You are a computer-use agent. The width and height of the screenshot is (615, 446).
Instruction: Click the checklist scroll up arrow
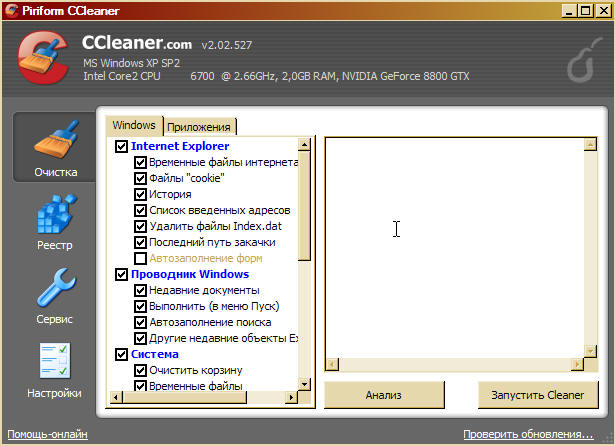(304, 144)
